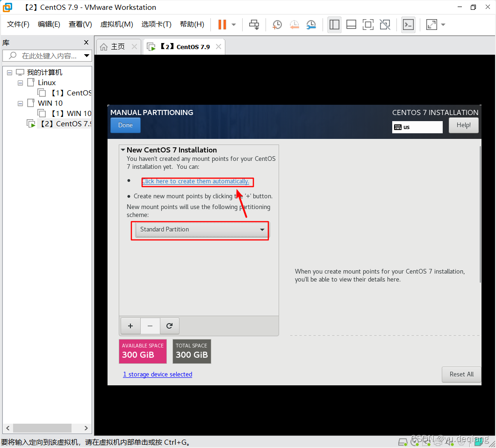Click the TOTAL SPACE 300 GiB box
Viewport: 496px width, 448px height.
click(192, 351)
